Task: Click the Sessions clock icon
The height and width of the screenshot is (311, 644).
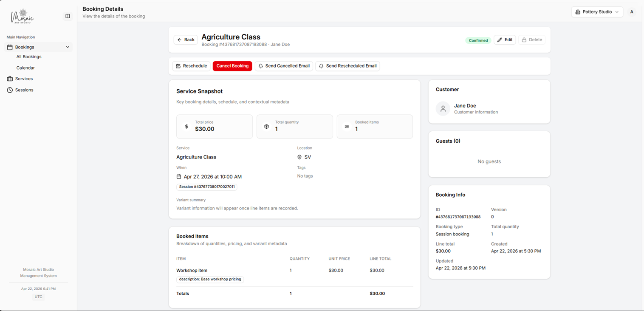Action: click(10, 90)
